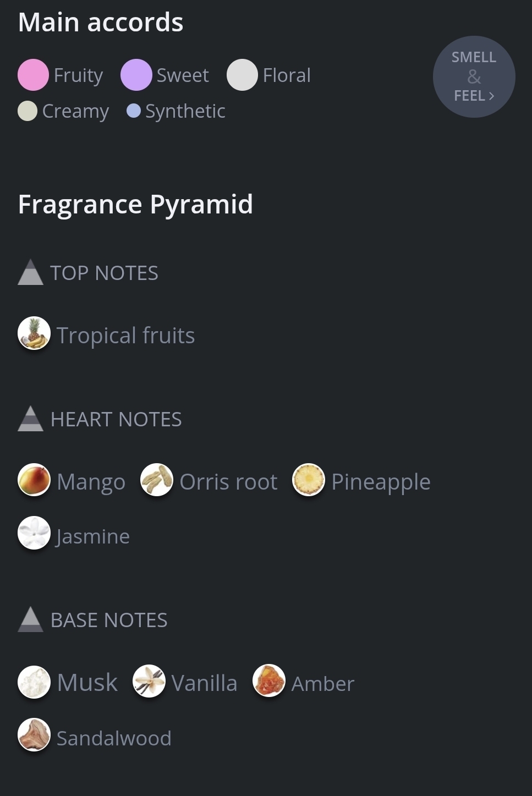Viewport: 532px width, 796px height.
Task: Tap the Pineapple note icon
Action: pos(309,480)
